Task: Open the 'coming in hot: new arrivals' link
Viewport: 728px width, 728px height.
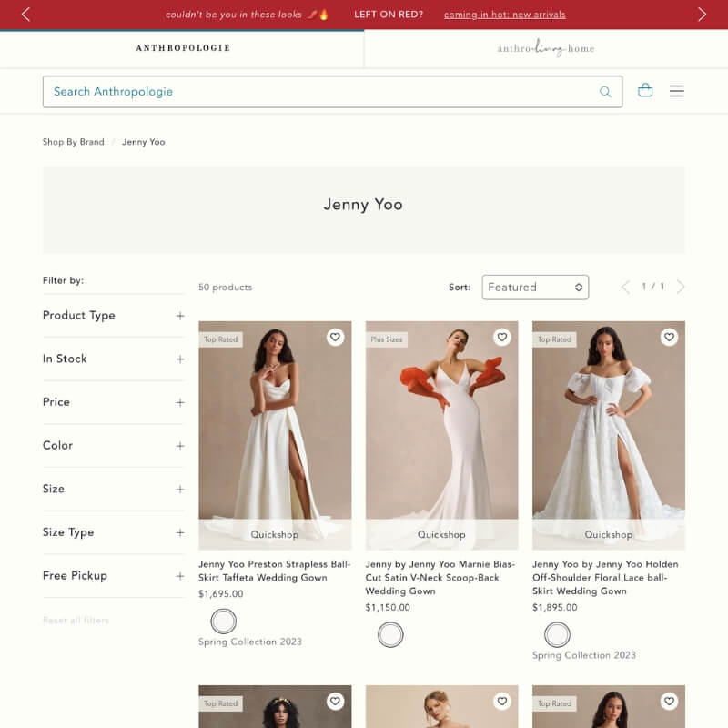Action: pyautogui.click(x=505, y=15)
